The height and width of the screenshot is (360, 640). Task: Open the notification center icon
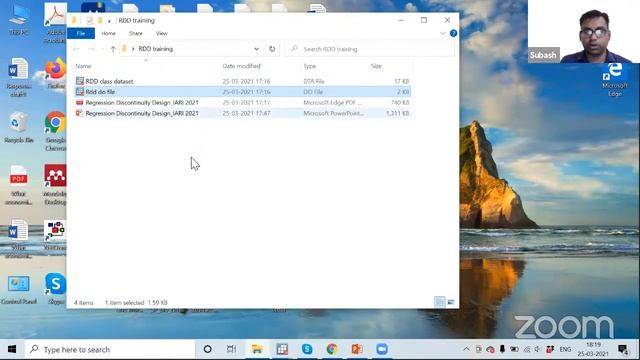coord(623,349)
